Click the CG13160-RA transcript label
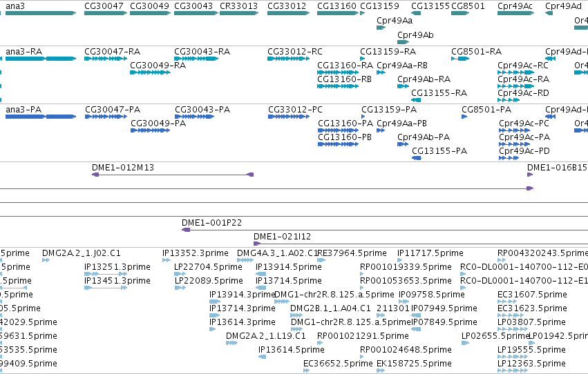588x374 pixels. (345, 65)
